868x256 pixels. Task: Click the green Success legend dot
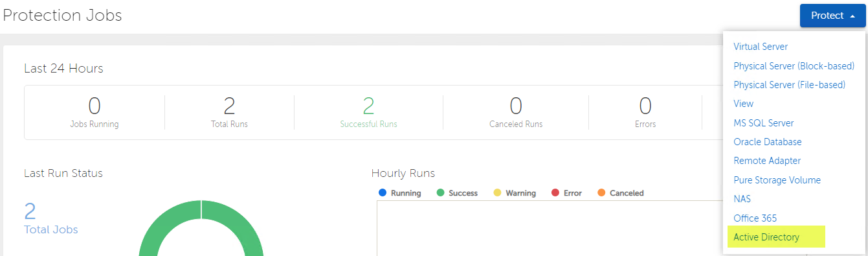pyautogui.click(x=440, y=192)
